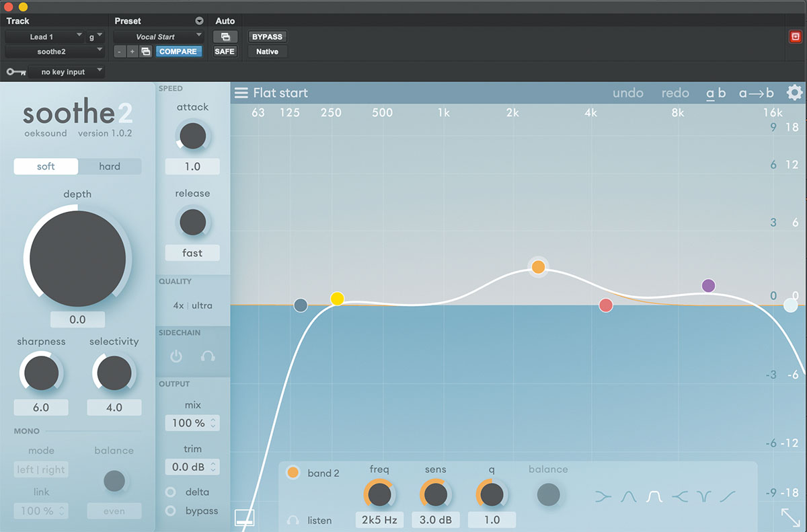Select the high-cut filter shape icon
The height and width of the screenshot is (532, 807).
coord(679,497)
